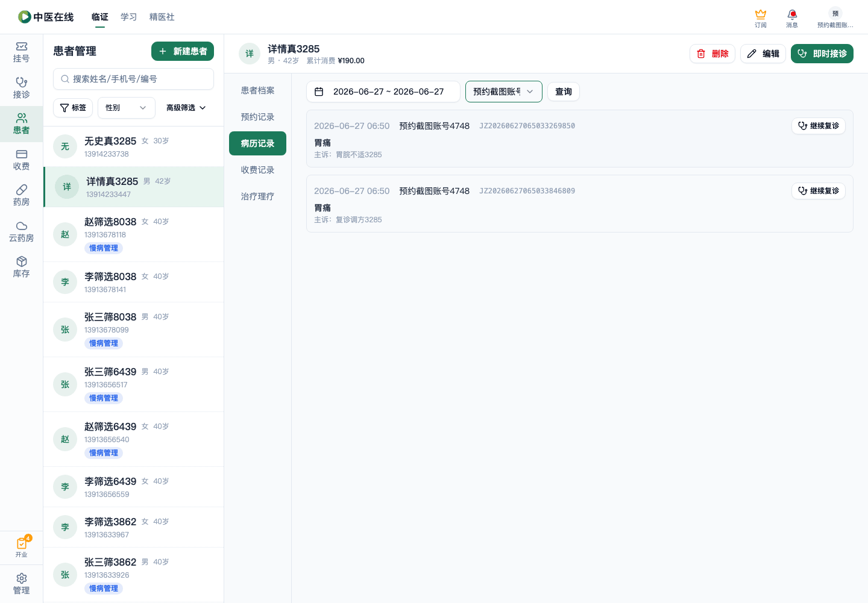Click the 开业 checklist icon with badge
Viewport: 868px width, 603px height.
tap(21, 547)
